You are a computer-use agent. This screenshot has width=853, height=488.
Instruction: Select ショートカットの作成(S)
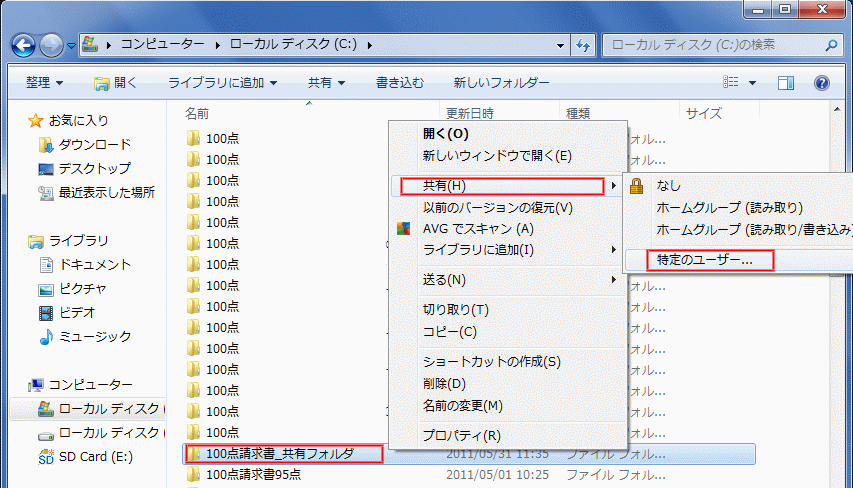click(492, 361)
